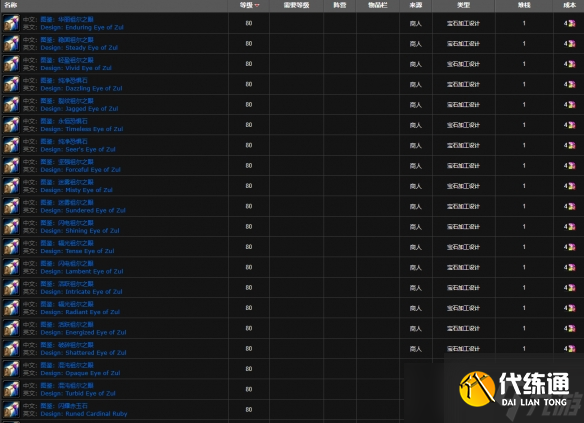Click the 来源 column header
The image size is (584, 423).
pyautogui.click(x=416, y=5)
